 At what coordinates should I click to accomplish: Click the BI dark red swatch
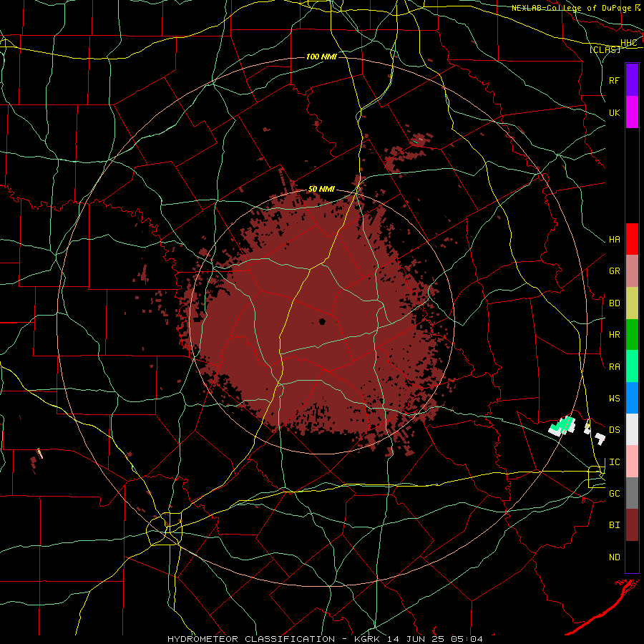632,525
